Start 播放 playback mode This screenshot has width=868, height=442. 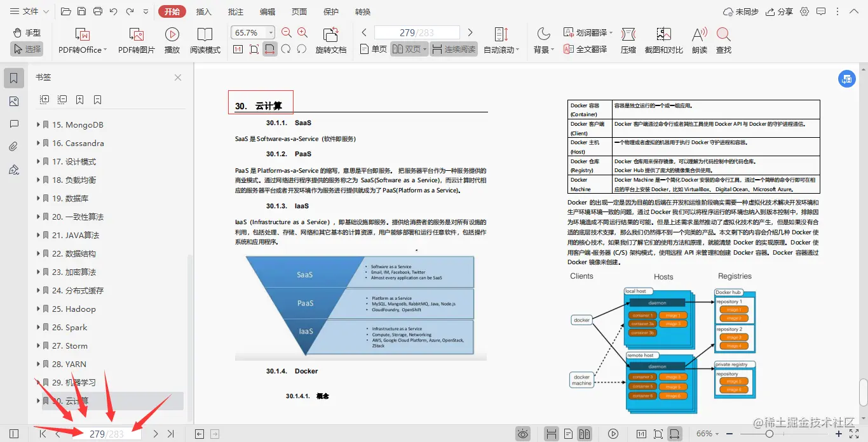(x=172, y=38)
